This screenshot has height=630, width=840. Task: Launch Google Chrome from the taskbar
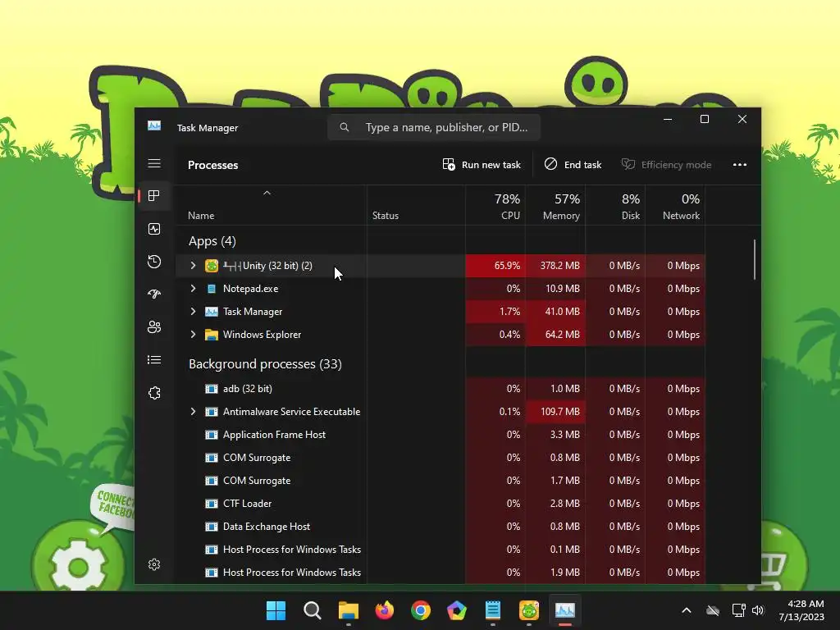[x=421, y=610]
